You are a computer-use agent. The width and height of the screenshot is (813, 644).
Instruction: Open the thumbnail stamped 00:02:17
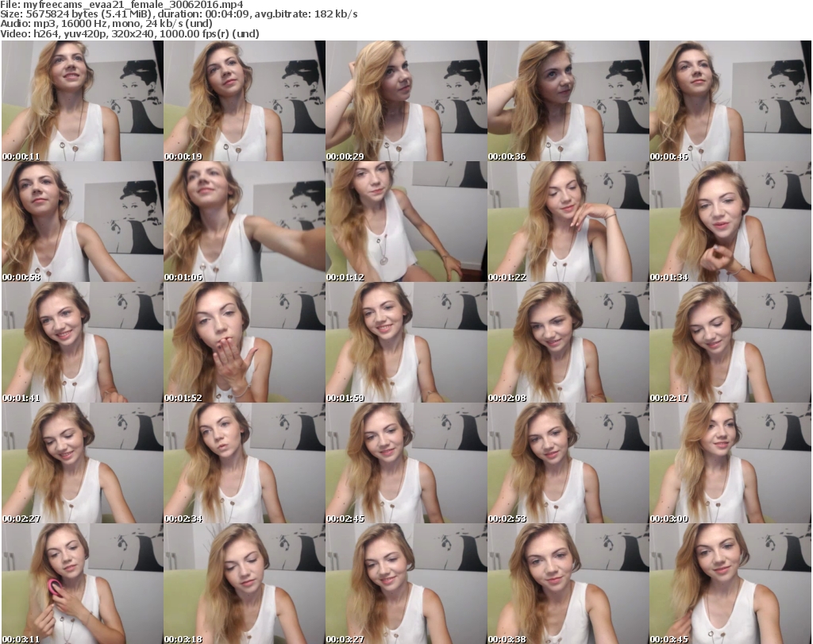click(x=730, y=343)
